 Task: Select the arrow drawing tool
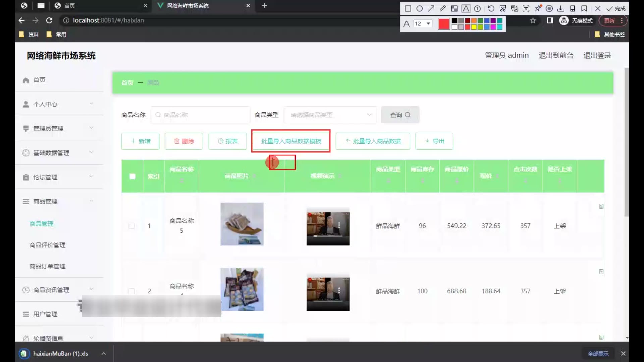(x=431, y=9)
